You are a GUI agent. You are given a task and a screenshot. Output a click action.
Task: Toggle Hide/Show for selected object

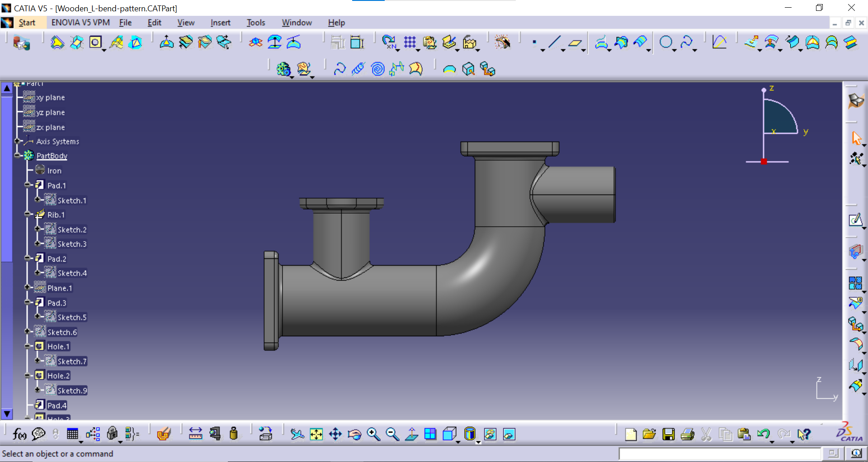[490, 434]
